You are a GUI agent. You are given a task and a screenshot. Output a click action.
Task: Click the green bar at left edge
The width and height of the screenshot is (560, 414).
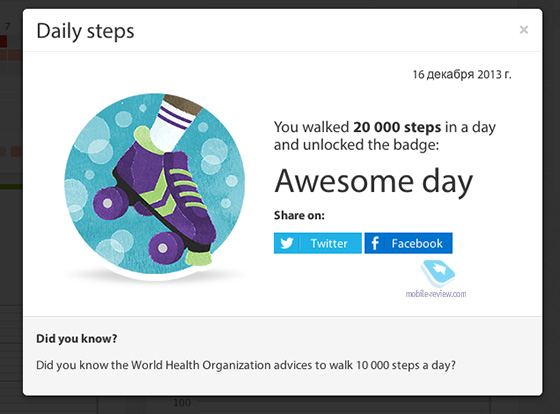(11, 186)
